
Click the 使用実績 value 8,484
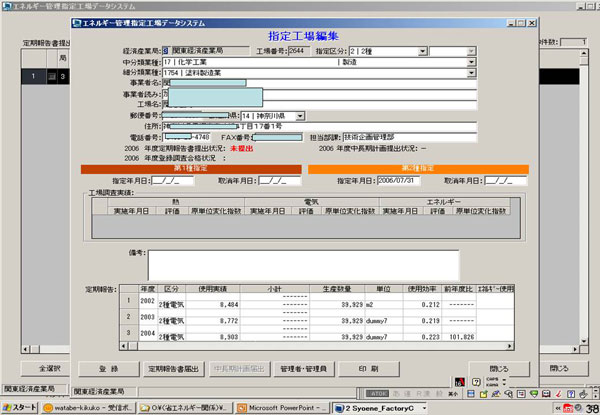click(229, 305)
